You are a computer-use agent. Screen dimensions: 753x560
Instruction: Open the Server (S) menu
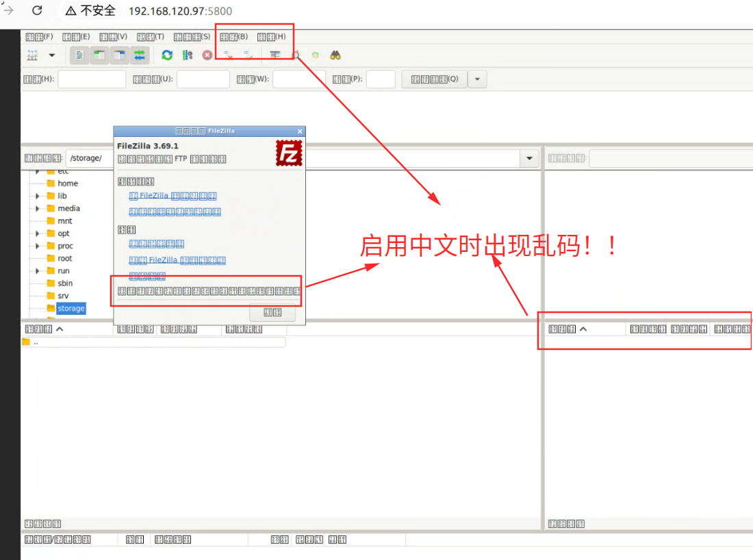(192, 36)
